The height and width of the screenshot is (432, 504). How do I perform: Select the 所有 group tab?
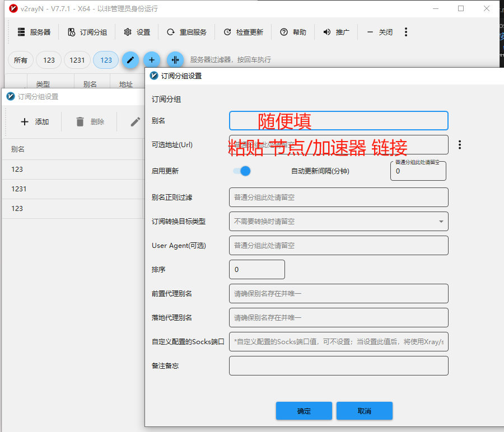[21, 60]
